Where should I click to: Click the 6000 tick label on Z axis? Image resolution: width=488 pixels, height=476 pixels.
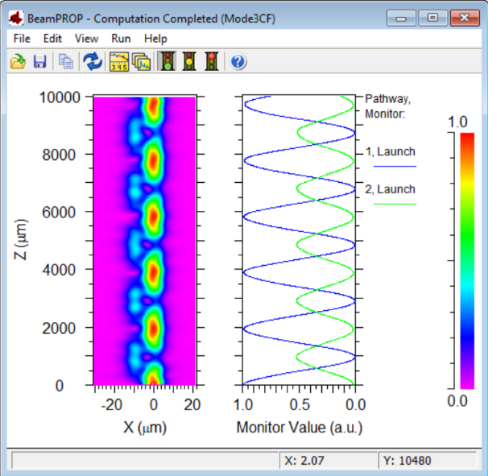[59, 212]
